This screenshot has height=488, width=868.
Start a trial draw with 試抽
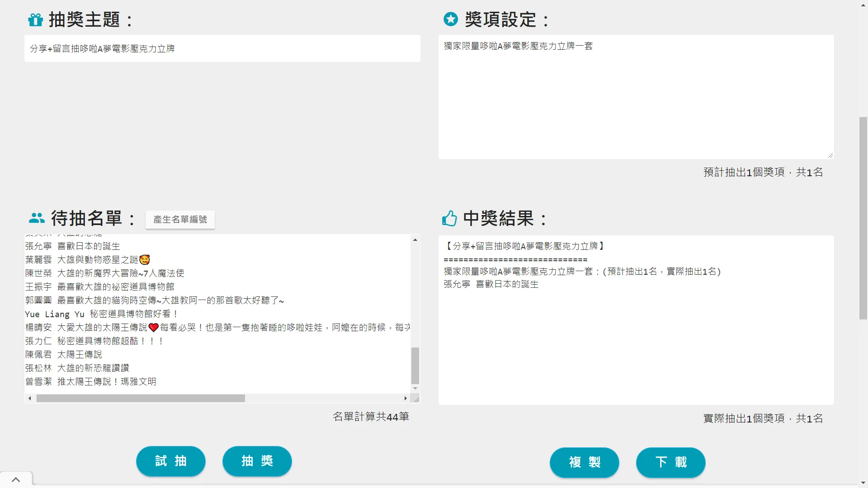pyautogui.click(x=171, y=461)
